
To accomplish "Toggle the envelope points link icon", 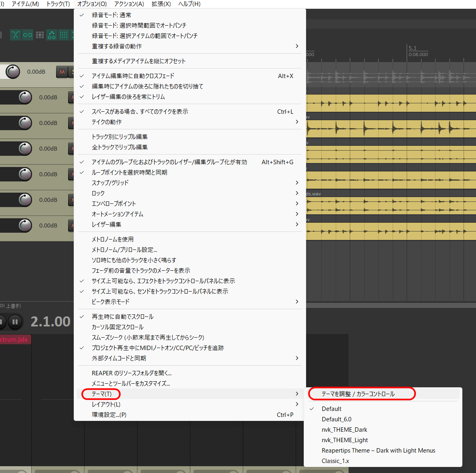I will tap(52, 35).
